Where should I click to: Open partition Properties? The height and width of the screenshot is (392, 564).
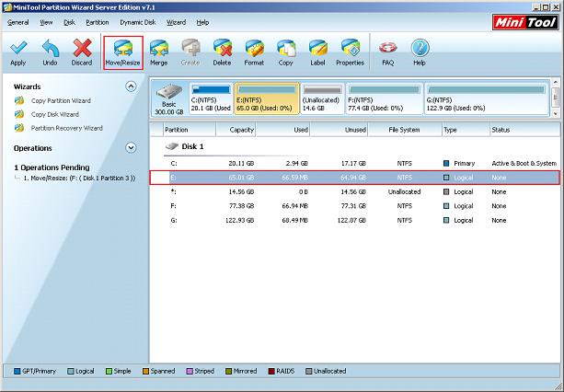click(350, 52)
